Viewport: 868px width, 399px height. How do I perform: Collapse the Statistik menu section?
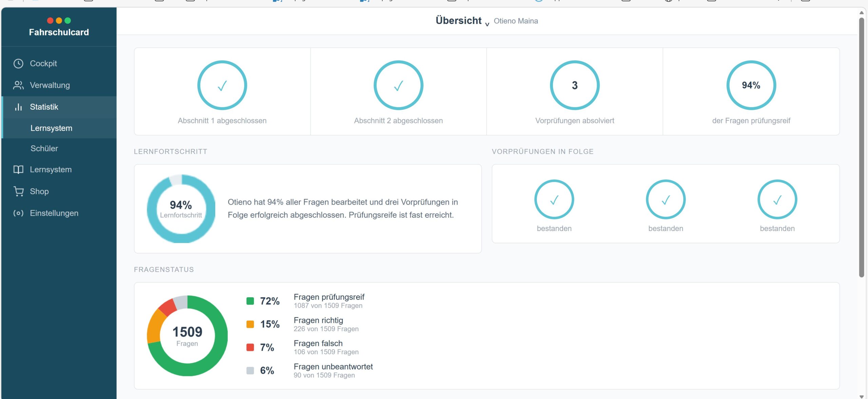click(44, 107)
